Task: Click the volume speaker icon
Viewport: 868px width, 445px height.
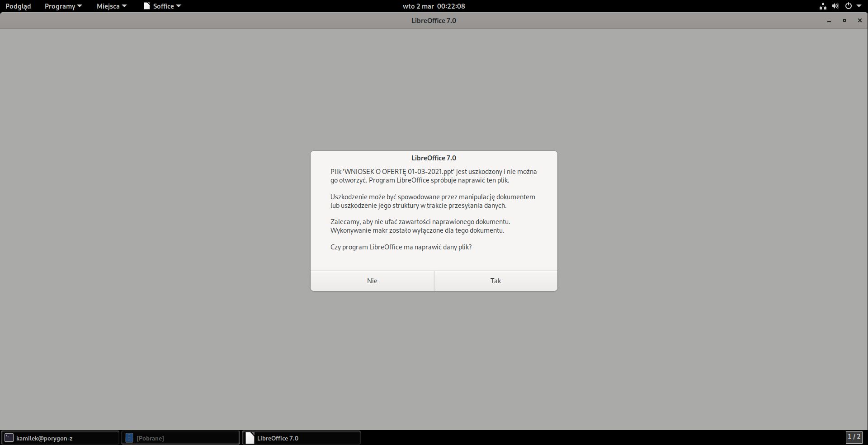Action: tap(835, 6)
